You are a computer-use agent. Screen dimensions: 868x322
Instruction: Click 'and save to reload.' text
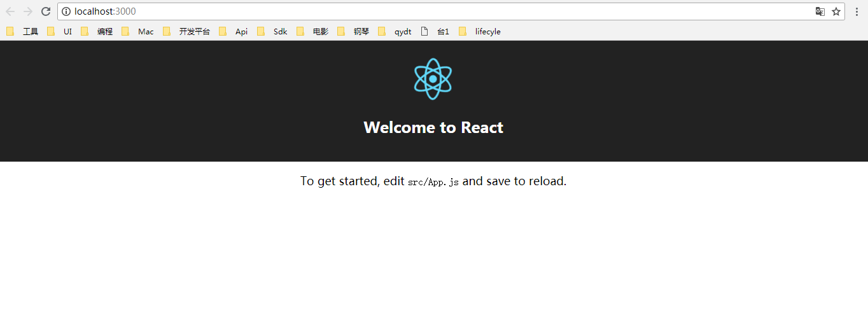(x=514, y=181)
